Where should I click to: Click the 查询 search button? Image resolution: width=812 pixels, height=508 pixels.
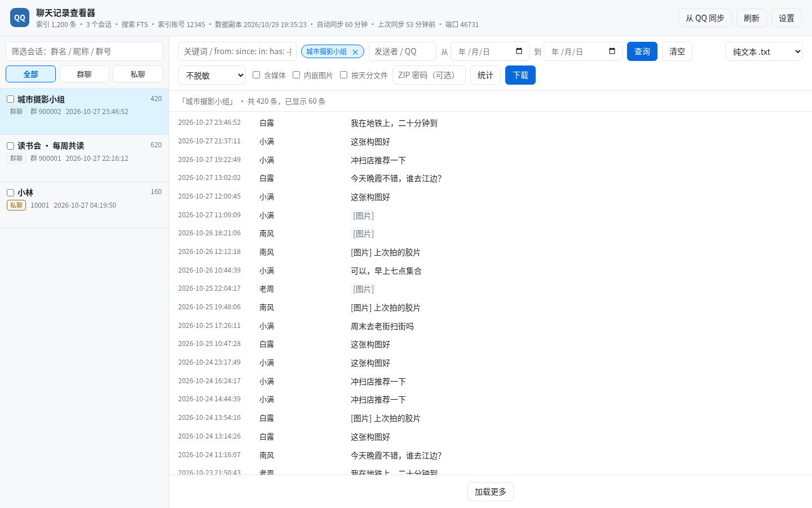[642, 51]
